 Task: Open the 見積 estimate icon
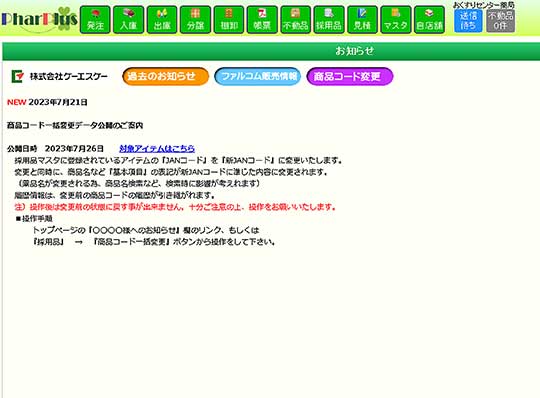[363, 20]
